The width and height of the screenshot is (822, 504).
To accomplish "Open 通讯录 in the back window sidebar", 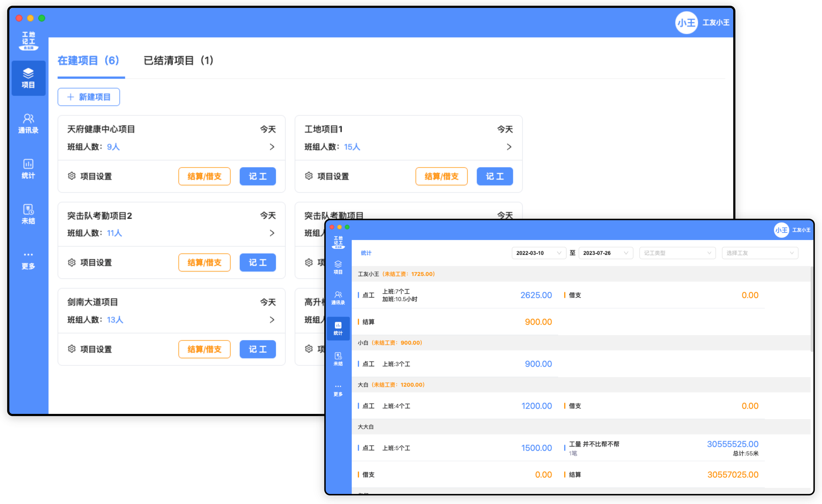I will pos(28,124).
